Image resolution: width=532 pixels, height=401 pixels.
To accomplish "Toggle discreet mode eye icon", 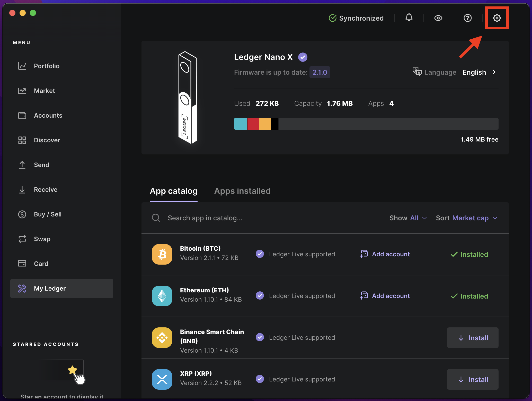I will (438, 18).
